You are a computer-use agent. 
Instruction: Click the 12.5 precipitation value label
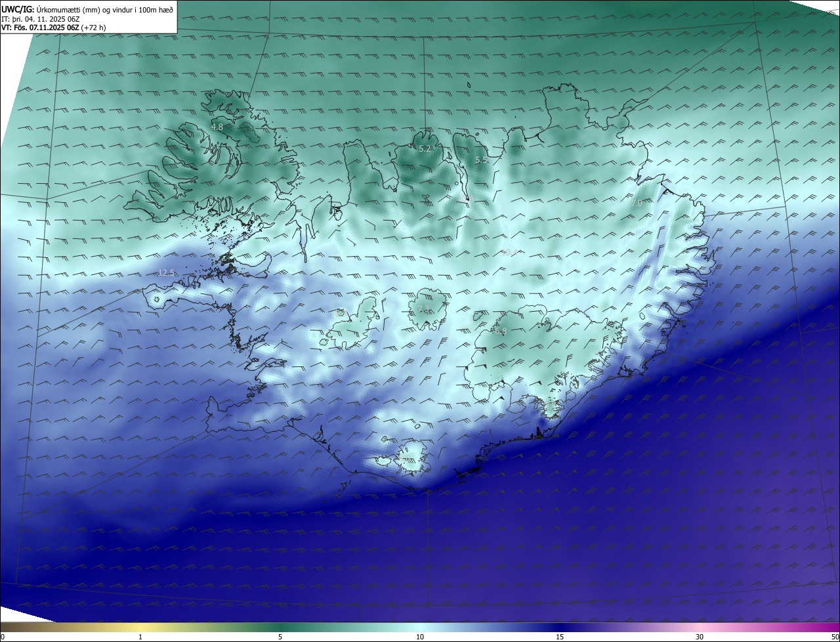pyautogui.click(x=167, y=273)
